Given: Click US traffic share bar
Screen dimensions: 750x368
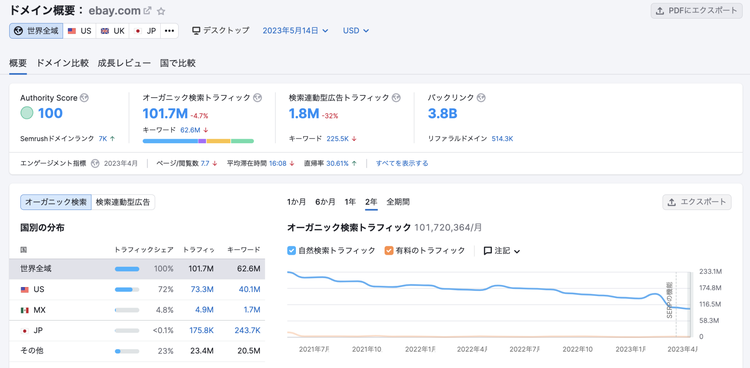Looking at the screenshot, I should tap(127, 290).
